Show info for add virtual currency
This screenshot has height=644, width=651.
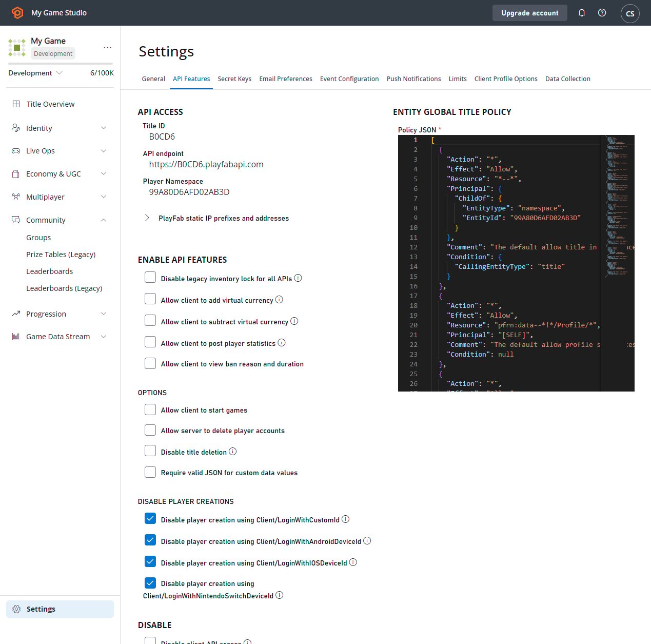click(x=279, y=300)
